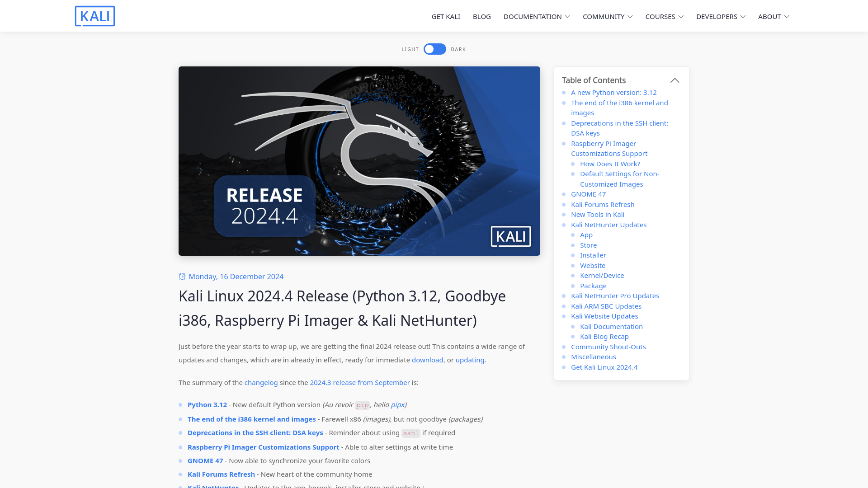
Task: Toggle the light/dark theme switch
Action: 435,49
